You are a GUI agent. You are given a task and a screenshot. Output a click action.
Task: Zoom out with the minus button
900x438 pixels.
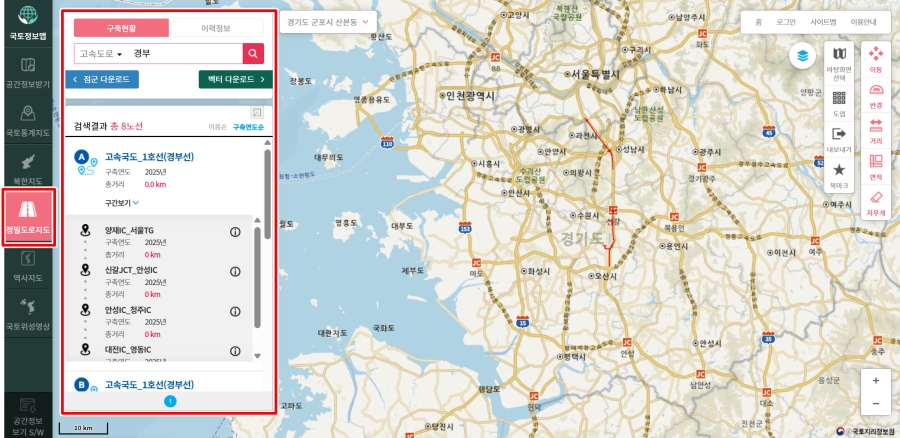876,404
